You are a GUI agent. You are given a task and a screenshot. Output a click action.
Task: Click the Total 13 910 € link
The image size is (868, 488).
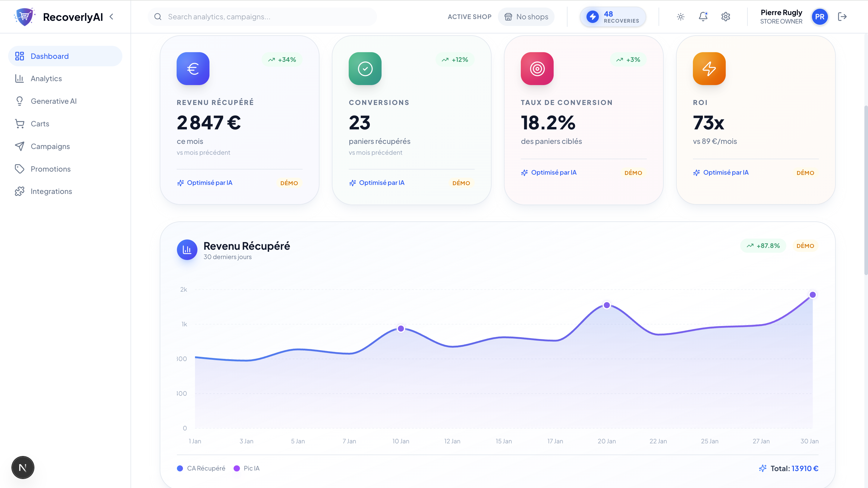point(794,468)
